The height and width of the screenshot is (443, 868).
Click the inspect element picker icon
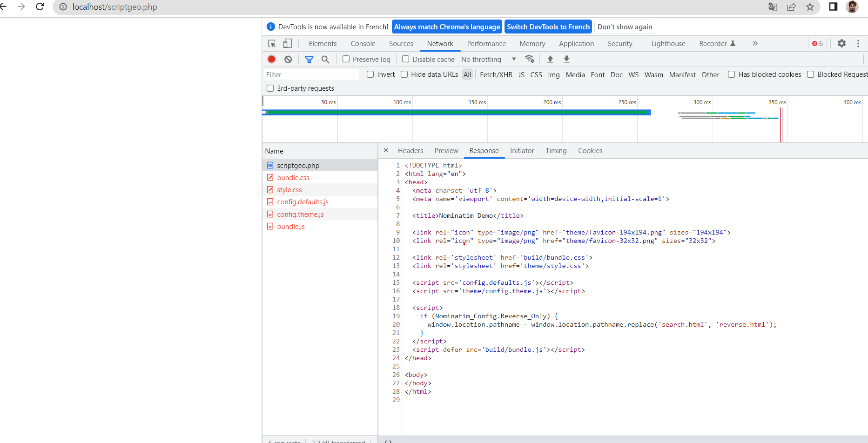point(272,44)
